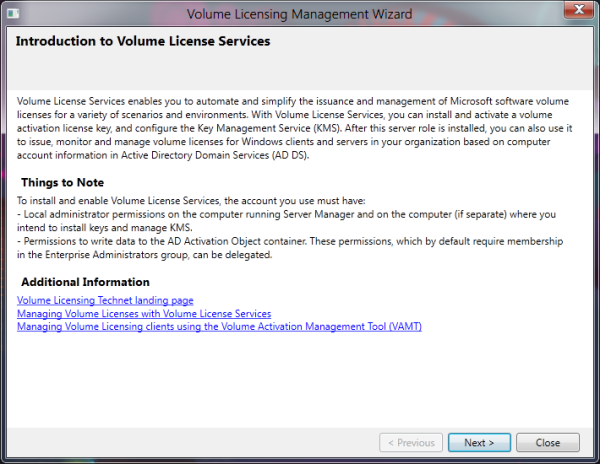Click the Enterprise Administrators group sentence
600x464 pixels.
pyautogui.click(x=145, y=255)
